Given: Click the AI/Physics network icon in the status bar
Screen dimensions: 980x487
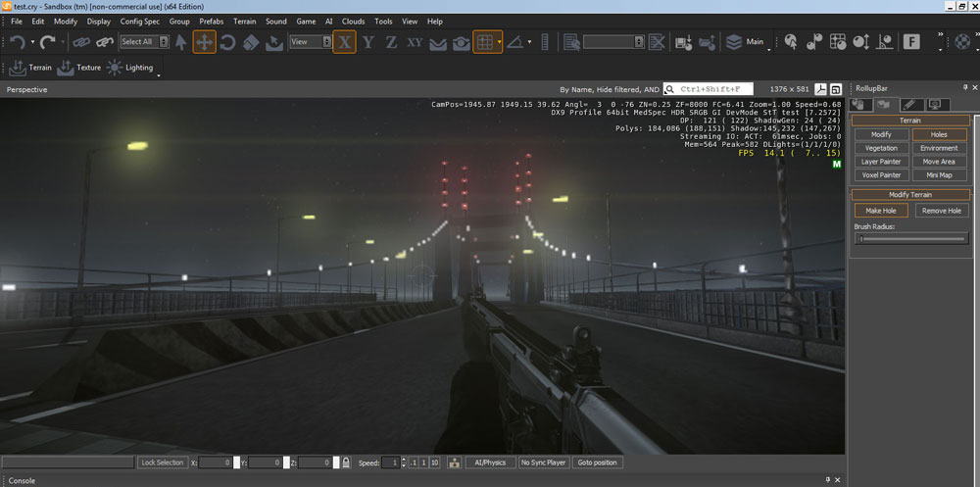Looking at the screenshot, I should (454, 463).
